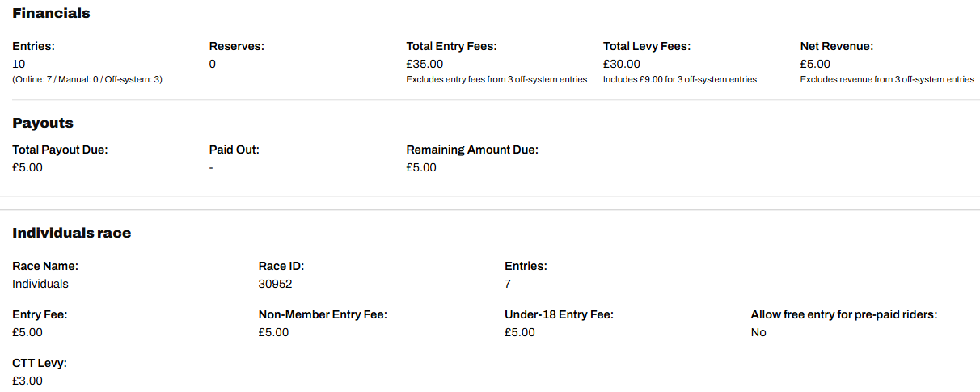Click the Remaining Amount Due label

(x=472, y=150)
